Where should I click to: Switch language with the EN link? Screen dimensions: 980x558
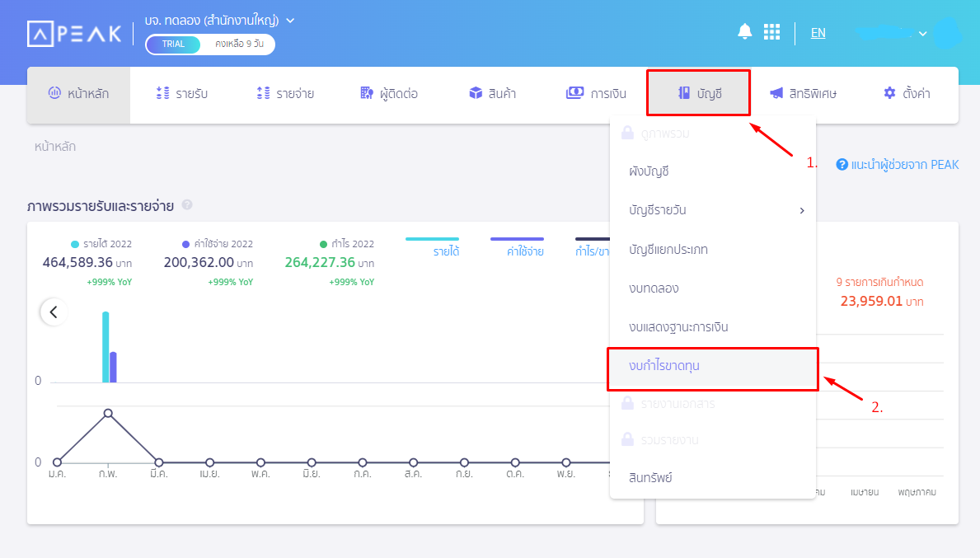(818, 33)
